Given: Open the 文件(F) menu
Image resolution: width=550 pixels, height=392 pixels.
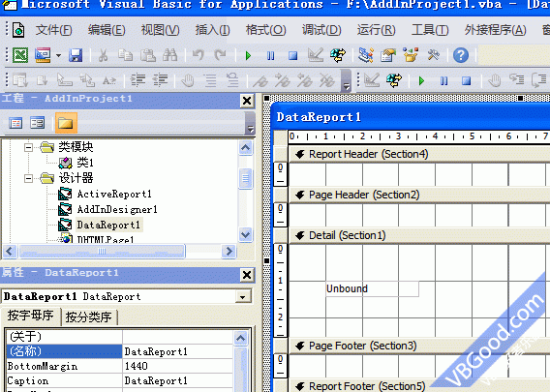Looking at the screenshot, I should pyautogui.click(x=54, y=30).
